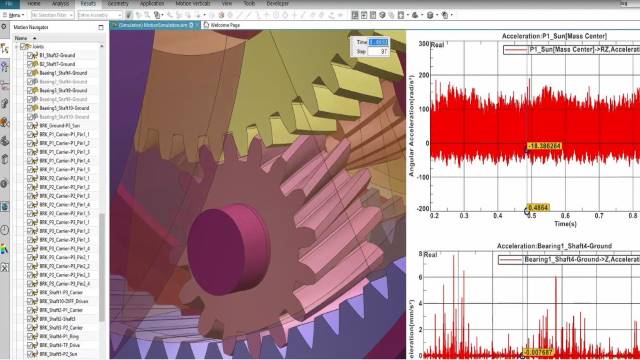
Task: Open the Menu dropdown
Action: (x=13, y=15)
